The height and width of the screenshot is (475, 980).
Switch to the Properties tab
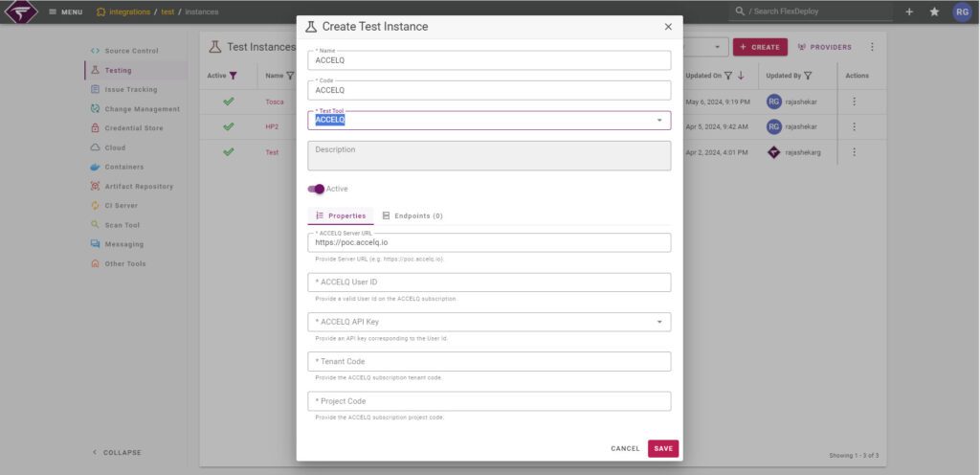click(341, 215)
